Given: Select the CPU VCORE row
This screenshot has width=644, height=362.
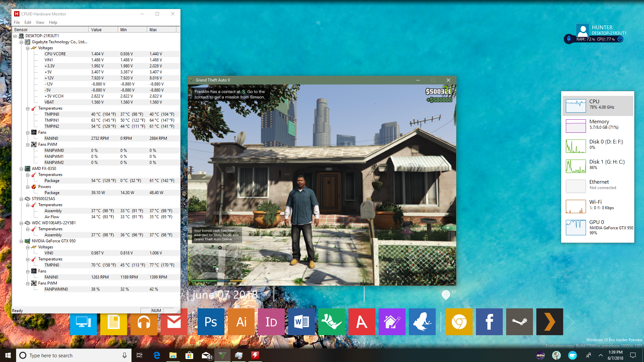Looking at the screenshot, I should pyautogui.click(x=96, y=54).
